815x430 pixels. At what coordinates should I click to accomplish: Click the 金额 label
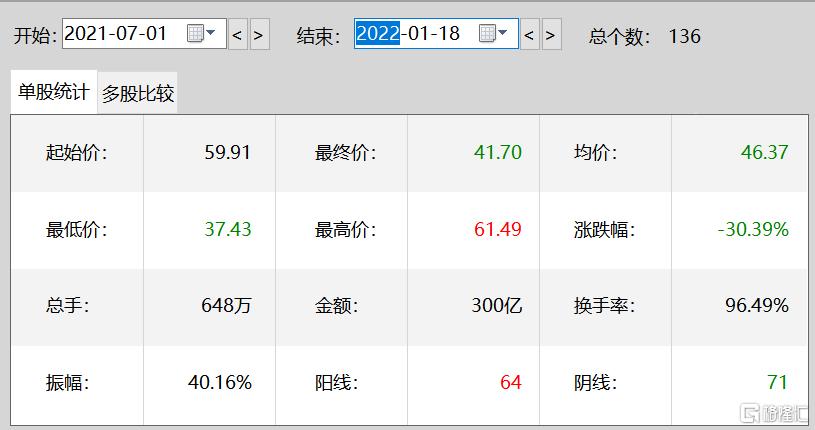coord(337,306)
